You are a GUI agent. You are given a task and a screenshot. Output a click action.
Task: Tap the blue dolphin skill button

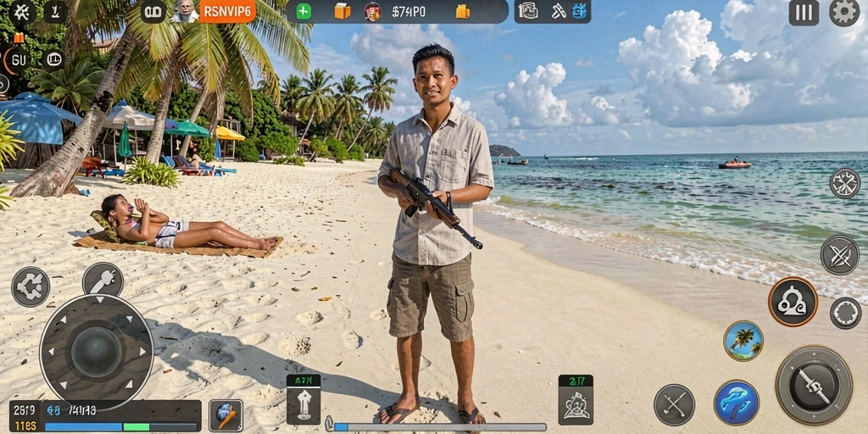737,403
